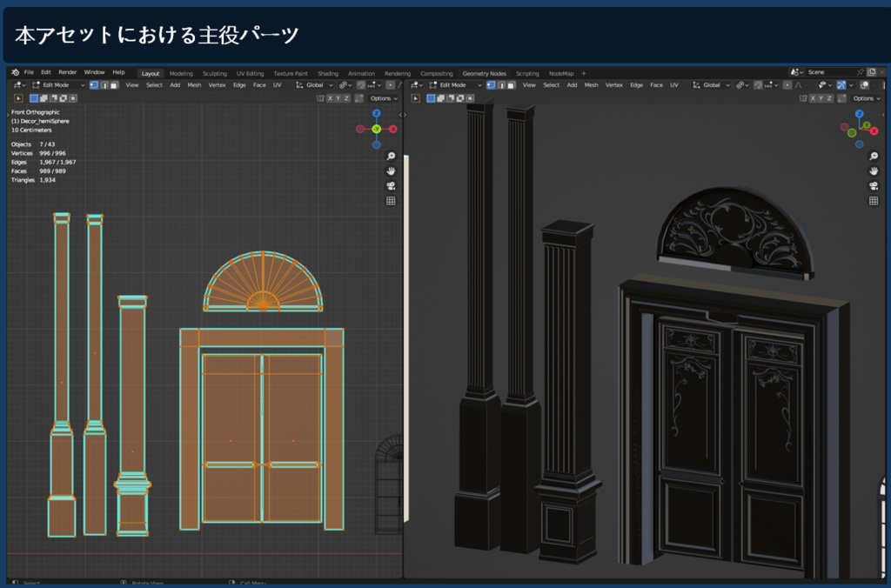Open the File menu
The image size is (891, 588).
click(29, 73)
